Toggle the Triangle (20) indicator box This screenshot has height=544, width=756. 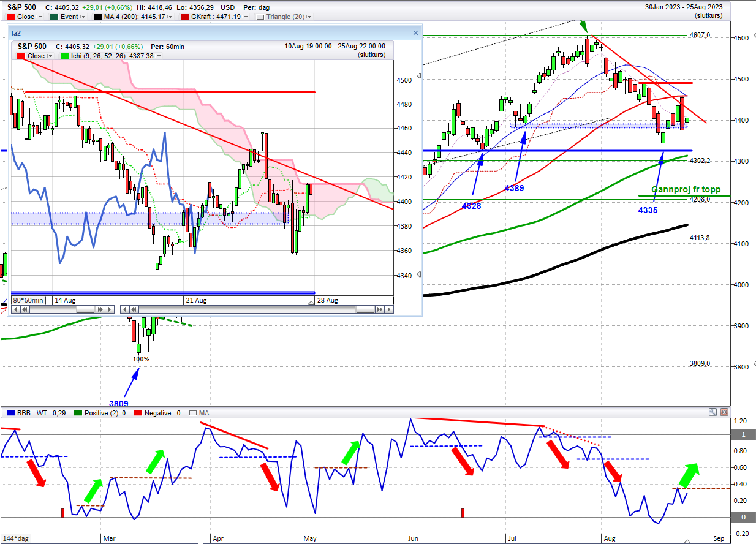click(260, 17)
